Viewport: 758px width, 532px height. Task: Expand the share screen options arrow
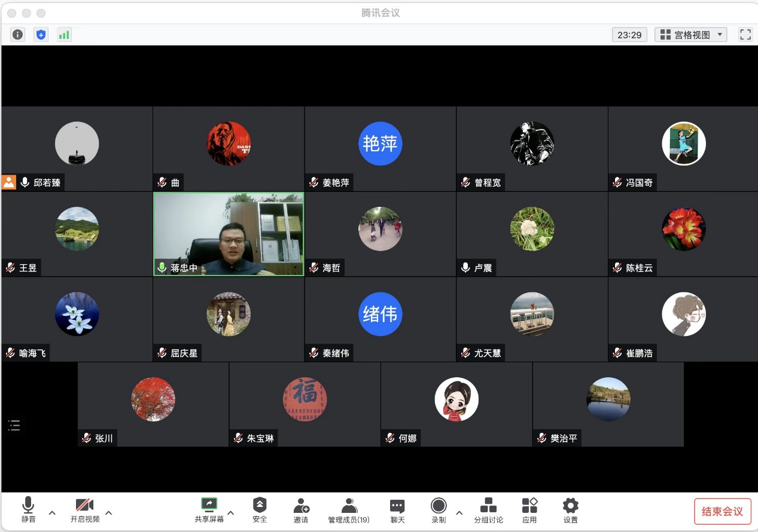coord(231,513)
